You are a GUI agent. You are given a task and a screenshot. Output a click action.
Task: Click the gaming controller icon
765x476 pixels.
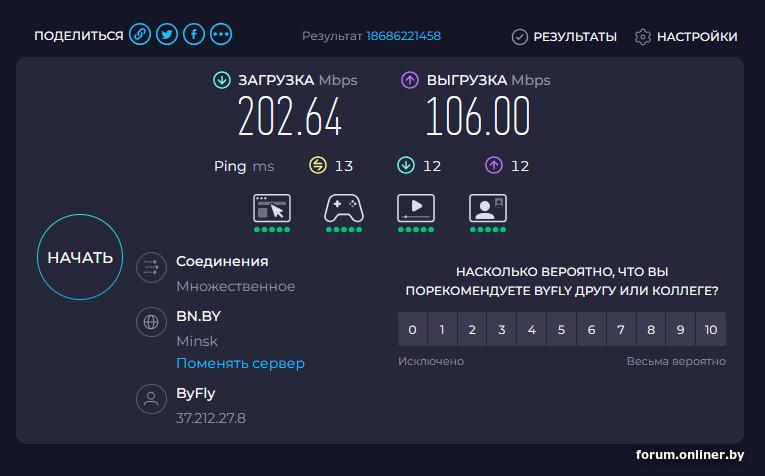click(344, 208)
